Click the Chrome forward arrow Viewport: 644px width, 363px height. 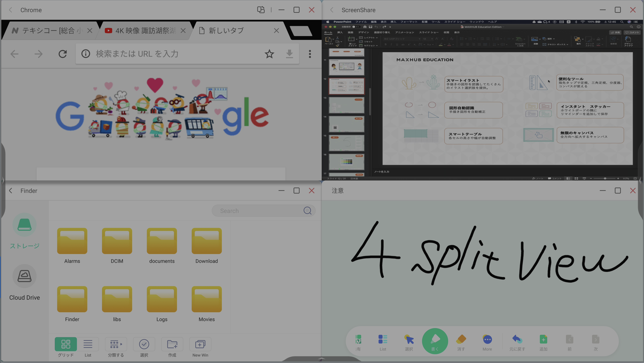tap(38, 54)
